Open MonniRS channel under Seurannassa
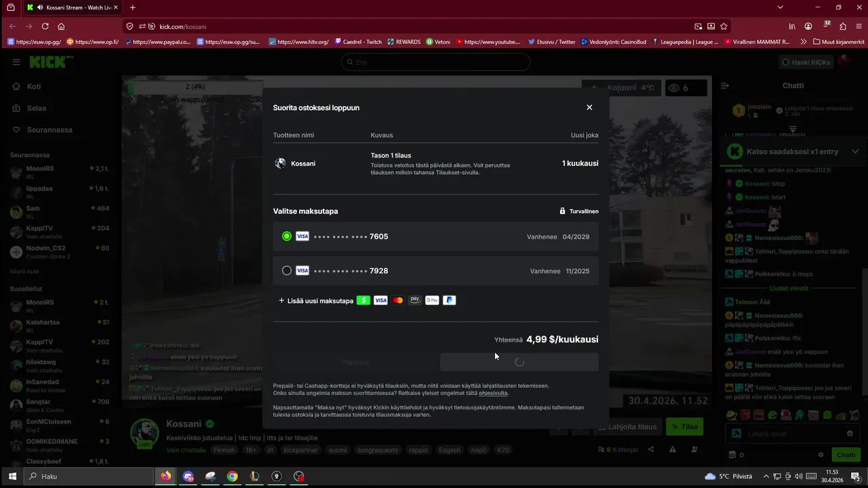Viewport: 868px width, 488px height. 61,172
